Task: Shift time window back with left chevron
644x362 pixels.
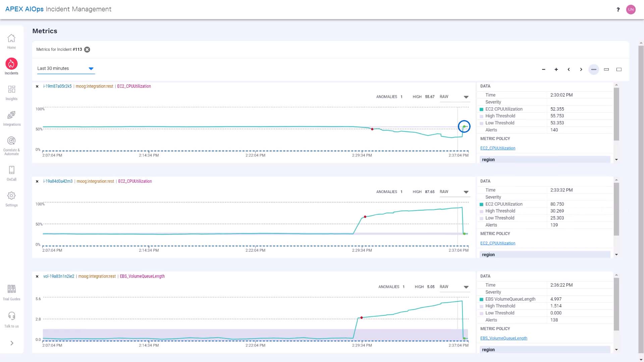Action: click(x=569, y=69)
